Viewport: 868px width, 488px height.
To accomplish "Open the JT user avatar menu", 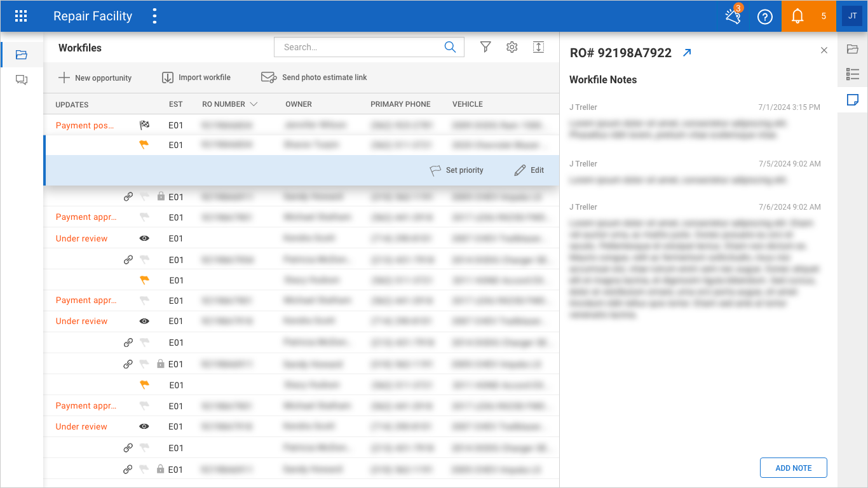I will (852, 16).
